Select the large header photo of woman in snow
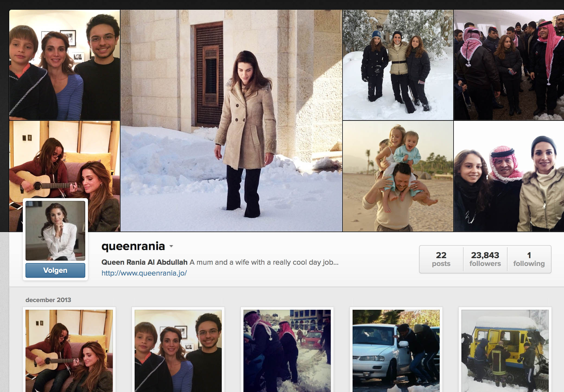 click(x=231, y=121)
